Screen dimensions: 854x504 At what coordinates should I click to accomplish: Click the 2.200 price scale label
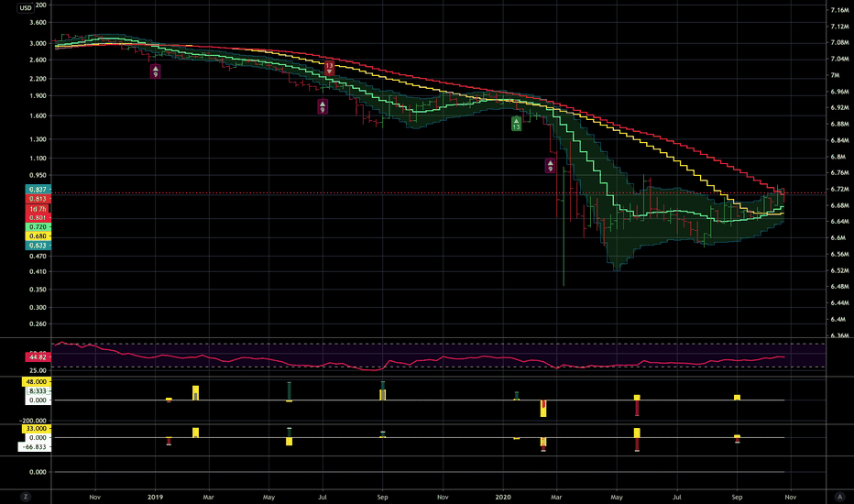coord(38,79)
